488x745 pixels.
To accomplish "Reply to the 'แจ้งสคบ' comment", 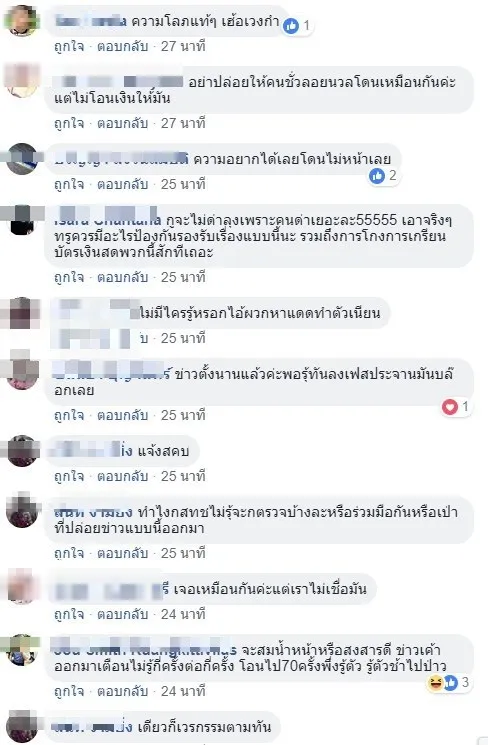I will [123, 476].
